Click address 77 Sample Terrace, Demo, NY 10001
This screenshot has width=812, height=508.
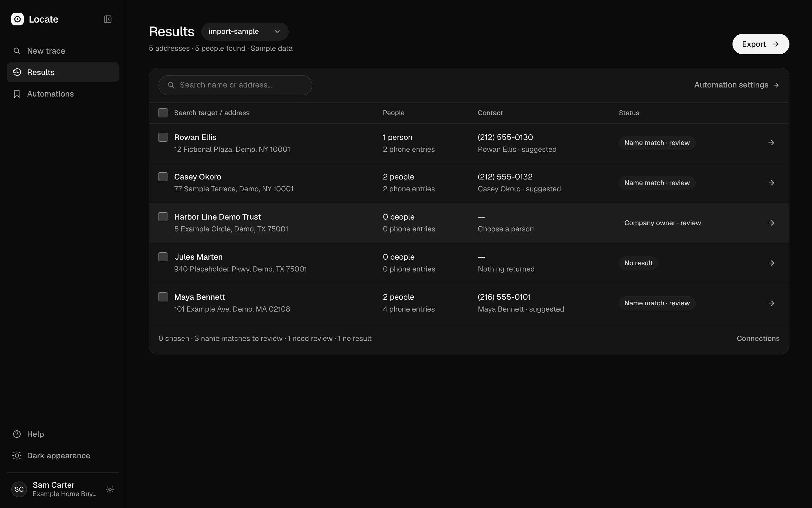234,189
